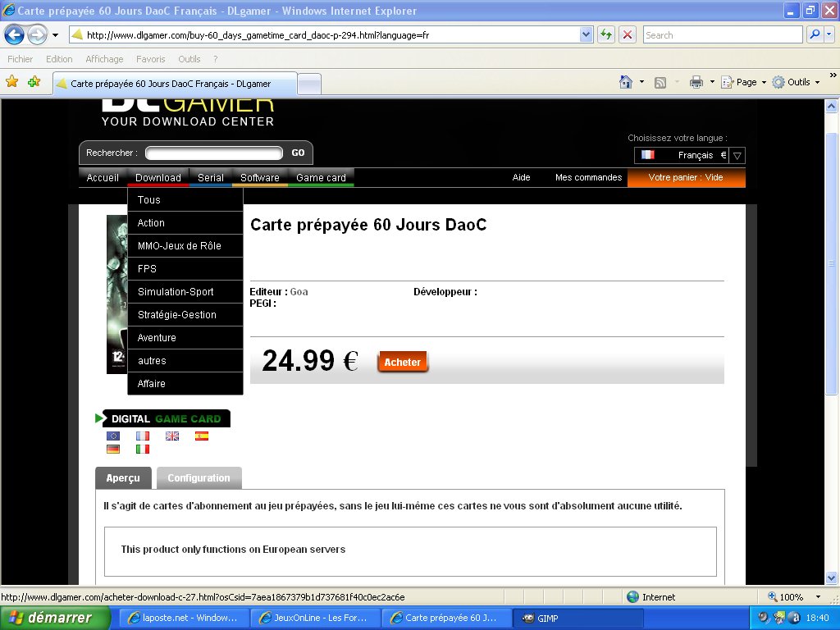840x630 pixels.
Task: Open the Fichier menu
Action: tap(20, 59)
